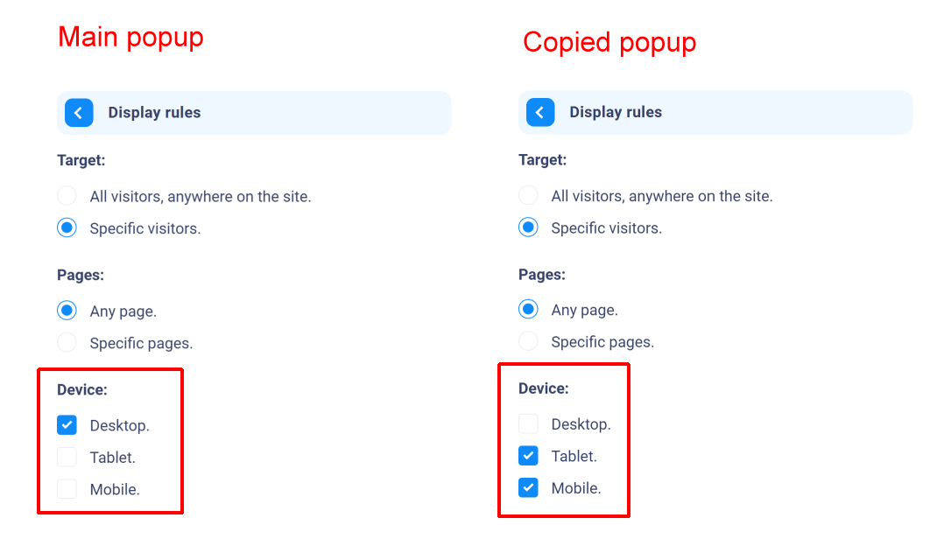
Task: Click back arrow icon in Main popup
Action: click(79, 113)
